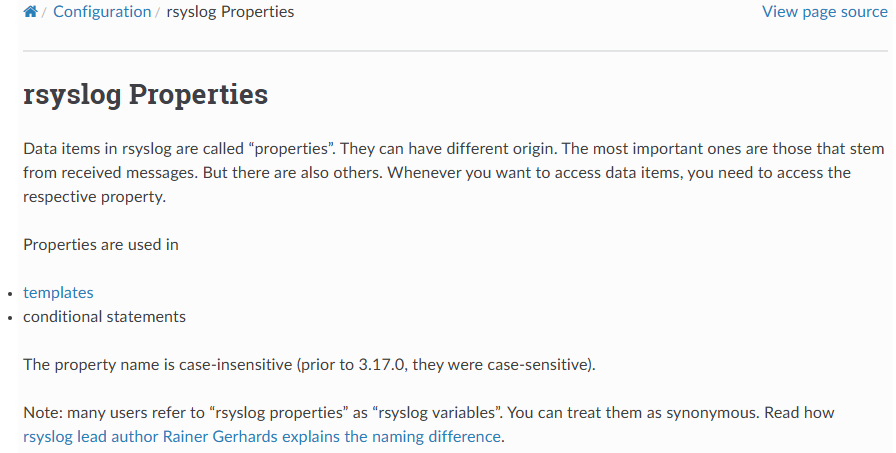The height and width of the screenshot is (453, 896).
Task: Click the horizontal divider under the breadcrumbs
Action: click(455, 51)
